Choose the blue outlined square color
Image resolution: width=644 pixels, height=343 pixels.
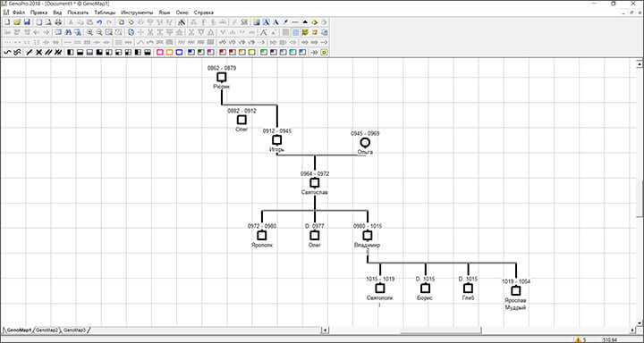(179, 52)
